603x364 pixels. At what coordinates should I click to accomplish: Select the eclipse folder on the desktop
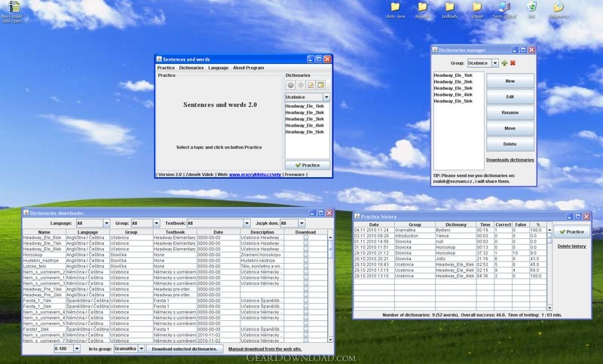(x=477, y=10)
